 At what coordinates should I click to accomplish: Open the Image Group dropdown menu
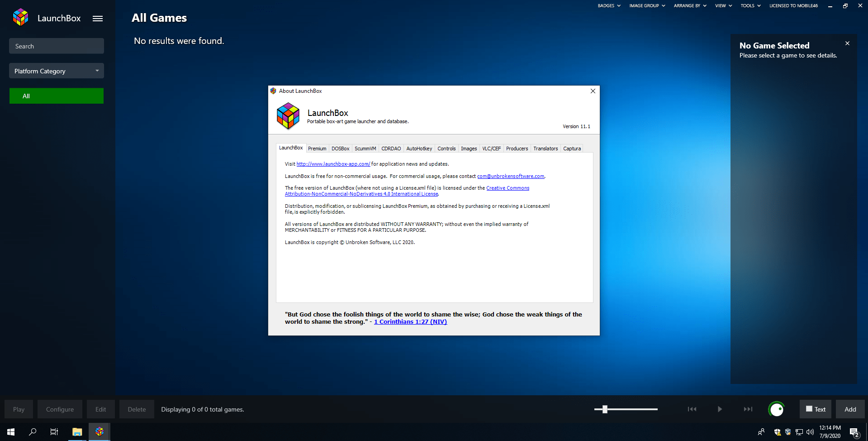tap(647, 6)
